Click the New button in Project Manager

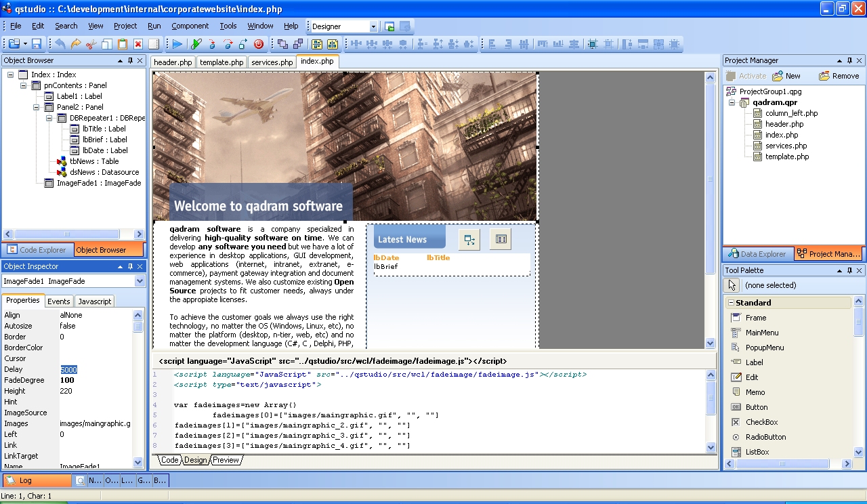click(x=786, y=76)
